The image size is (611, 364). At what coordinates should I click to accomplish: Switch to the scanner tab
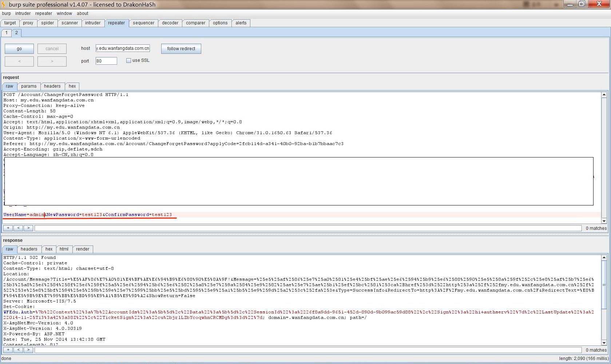70,23
